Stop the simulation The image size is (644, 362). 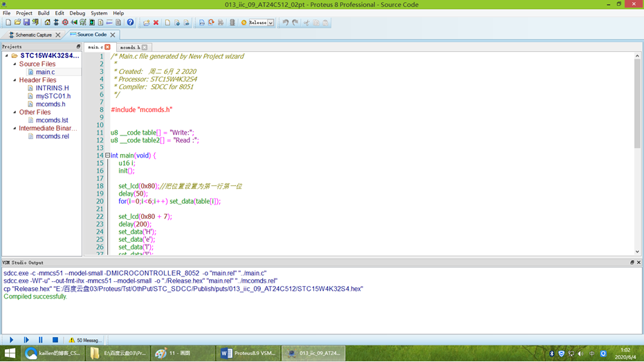click(x=55, y=340)
